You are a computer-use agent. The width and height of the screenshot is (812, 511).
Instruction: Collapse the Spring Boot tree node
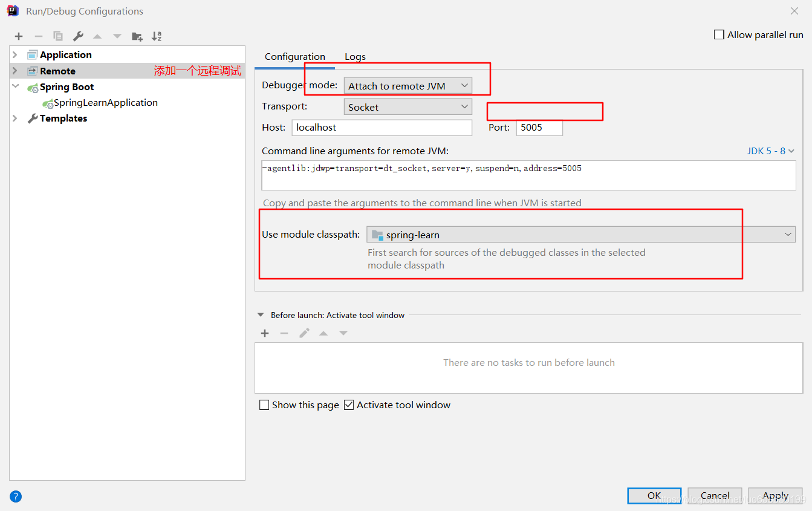pyautogui.click(x=15, y=86)
